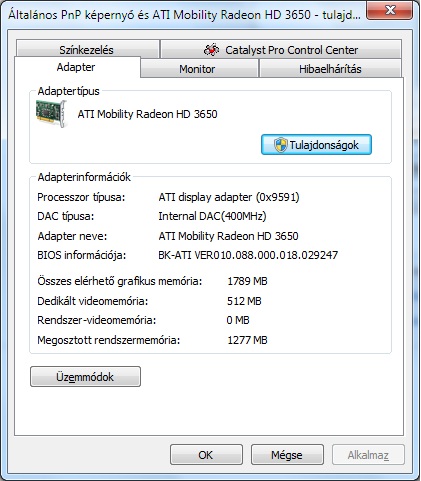Image resolution: width=421 pixels, height=481 pixels.
Task: Click the value 1789 MB
Action: (x=247, y=281)
